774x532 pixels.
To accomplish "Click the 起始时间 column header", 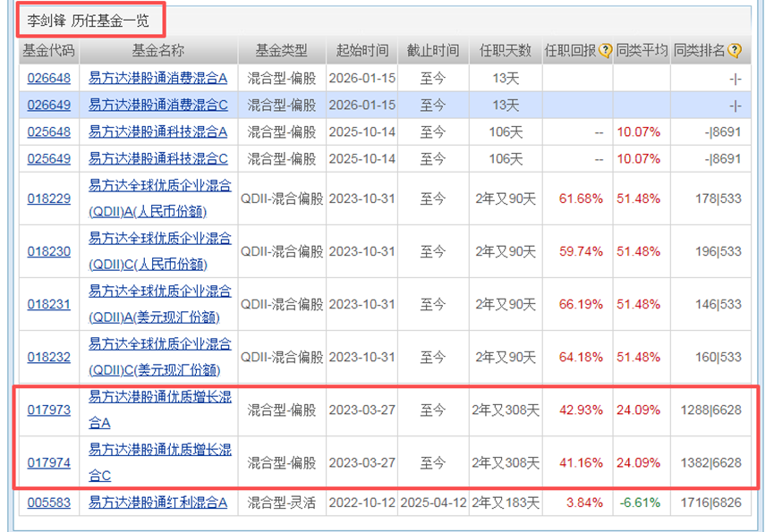I will pyautogui.click(x=361, y=50).
